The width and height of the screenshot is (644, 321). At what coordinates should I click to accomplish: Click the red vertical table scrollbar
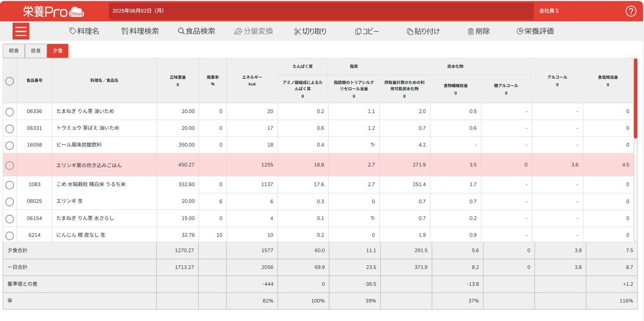[635, 99]
